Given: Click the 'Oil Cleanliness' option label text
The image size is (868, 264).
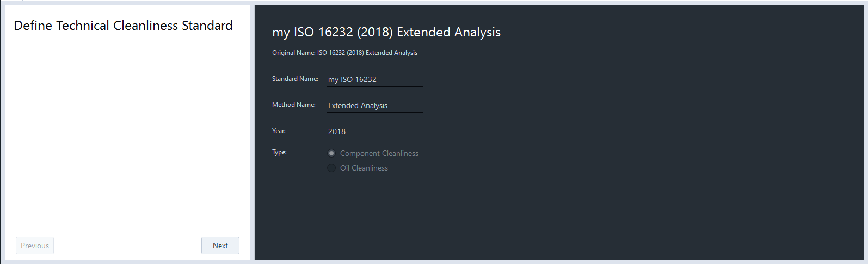Looking at the screenshot, I should point(364,168).
